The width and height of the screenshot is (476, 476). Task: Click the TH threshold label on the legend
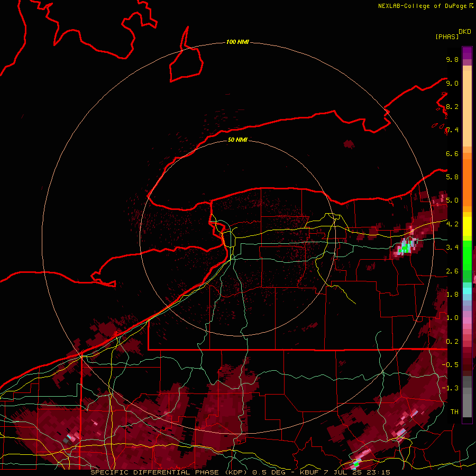click(454, 411)
